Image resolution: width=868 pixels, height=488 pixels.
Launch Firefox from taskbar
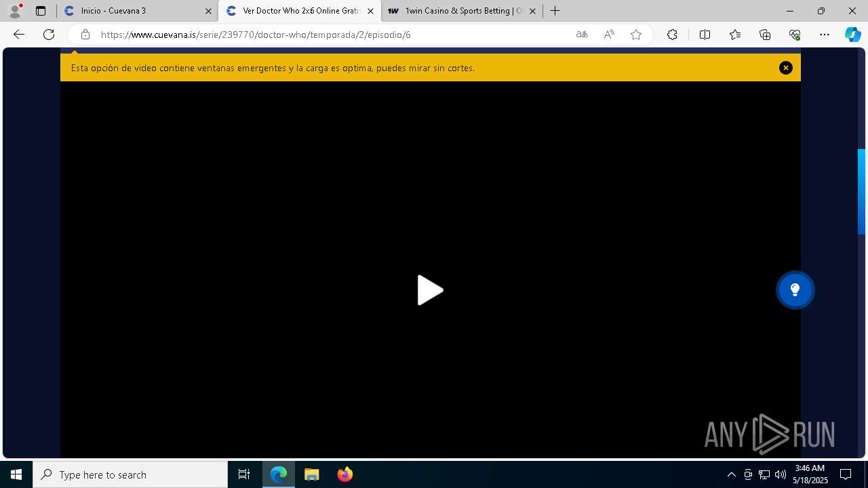[x=345, y=474]
